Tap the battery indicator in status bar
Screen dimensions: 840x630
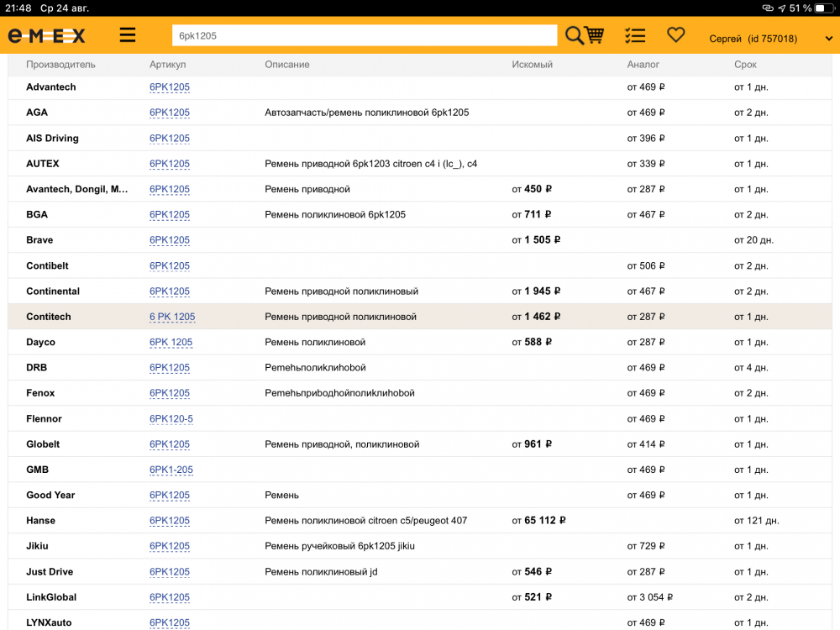(x=824, y=8)
